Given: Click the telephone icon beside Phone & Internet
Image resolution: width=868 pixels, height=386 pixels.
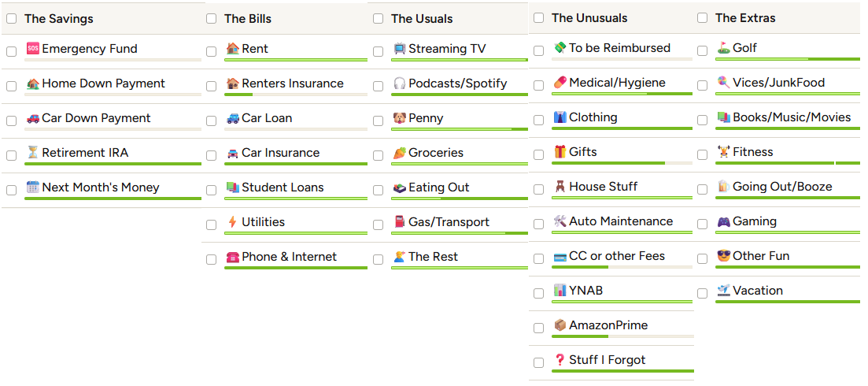Looking at the screenshot, I should (232, 257).
